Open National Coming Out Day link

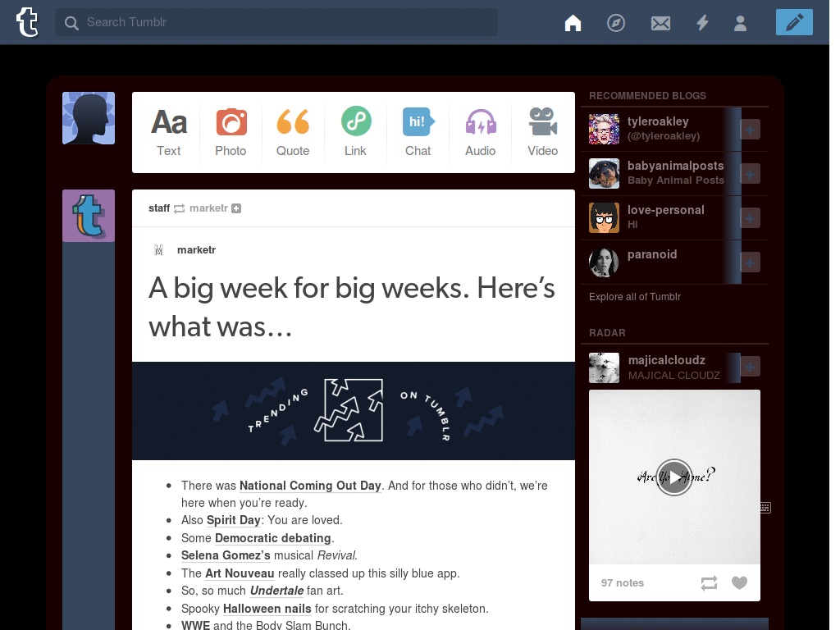[310, 486]
